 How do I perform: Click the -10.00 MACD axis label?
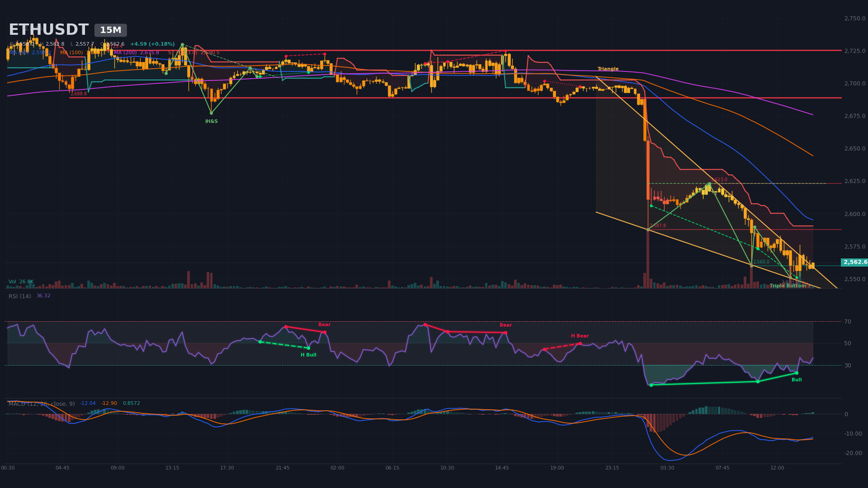[x=853, y=434]
